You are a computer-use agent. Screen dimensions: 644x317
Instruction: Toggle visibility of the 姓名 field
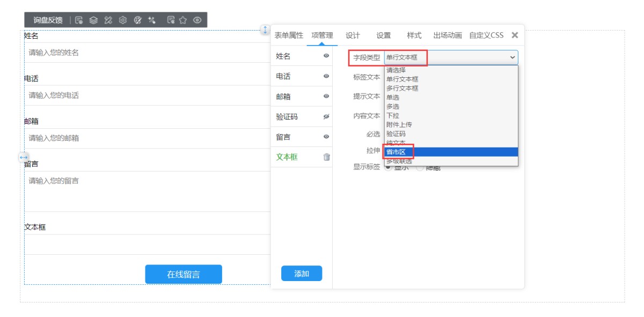[x=326, y=56]
